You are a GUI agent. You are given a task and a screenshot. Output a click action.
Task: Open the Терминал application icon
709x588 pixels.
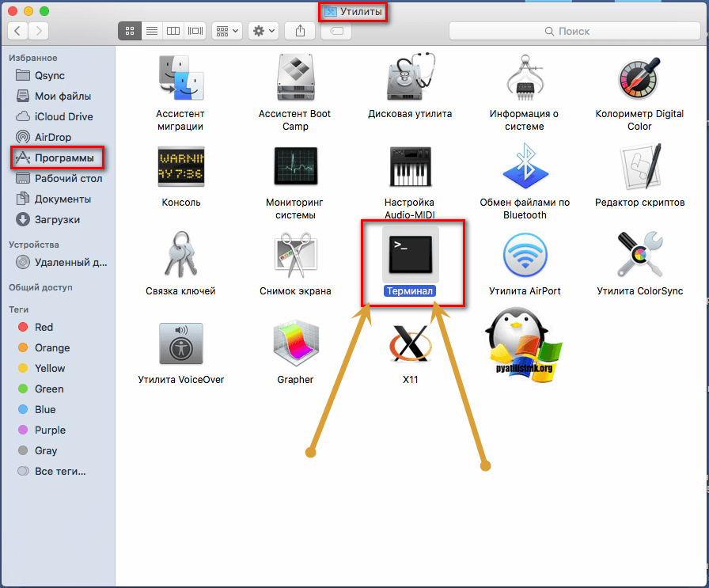410,254
